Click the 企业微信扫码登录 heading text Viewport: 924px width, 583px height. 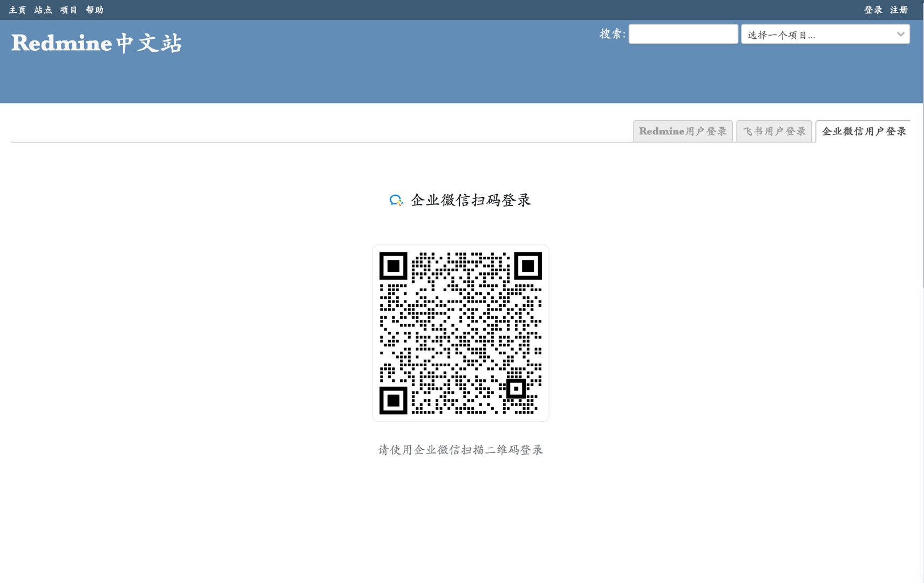pyautogui.click(x=471, y=200)
